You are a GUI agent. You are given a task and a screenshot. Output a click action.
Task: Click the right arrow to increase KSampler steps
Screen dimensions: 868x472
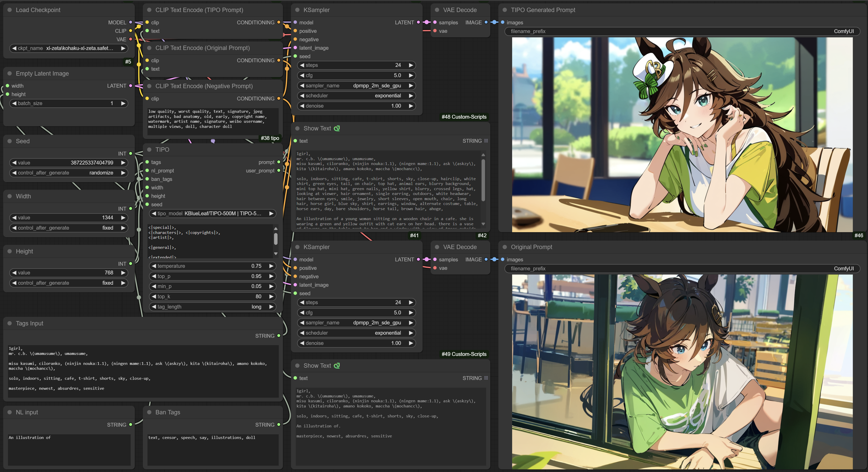411,65
